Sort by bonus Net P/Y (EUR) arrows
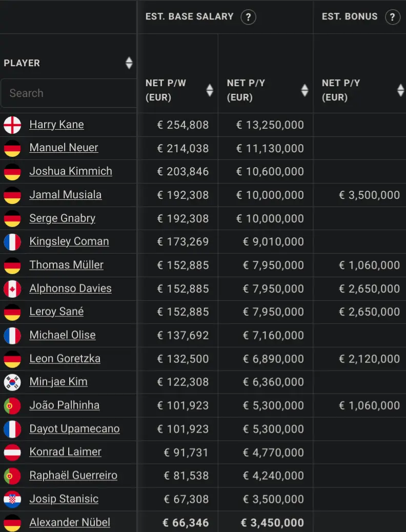This screenshot has height=532, width=406. pyautogui.click(x=400, y=90)
